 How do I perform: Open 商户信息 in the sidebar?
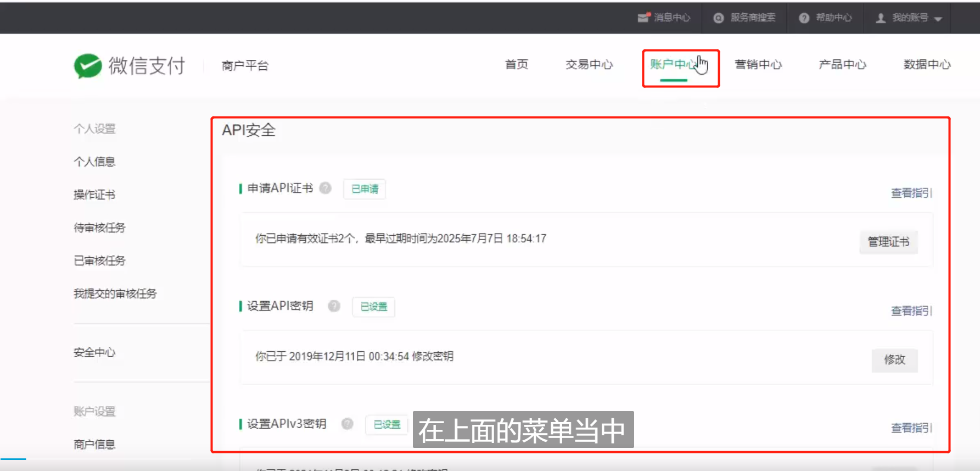94,444
